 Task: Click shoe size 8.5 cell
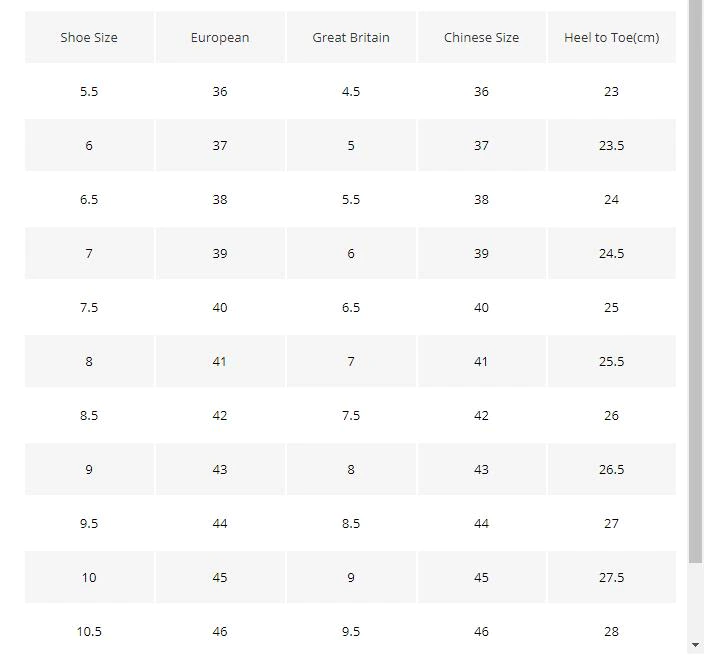(89, 415)
